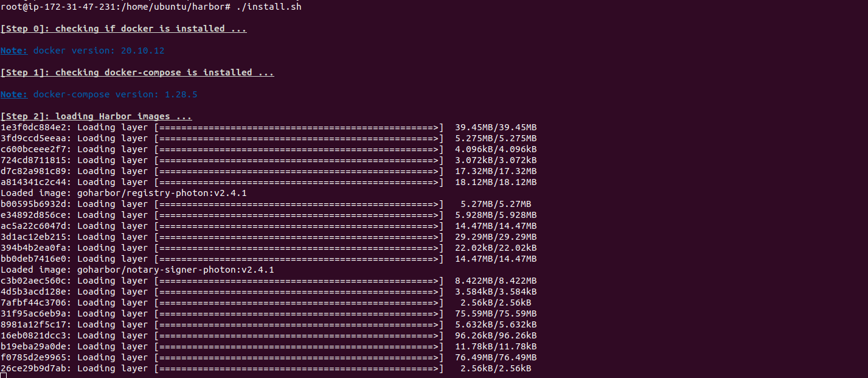
Task: Click 'Loaded image: goharbor/notary-signer-photon:v2.4.1' line
Action: (137, 270)
